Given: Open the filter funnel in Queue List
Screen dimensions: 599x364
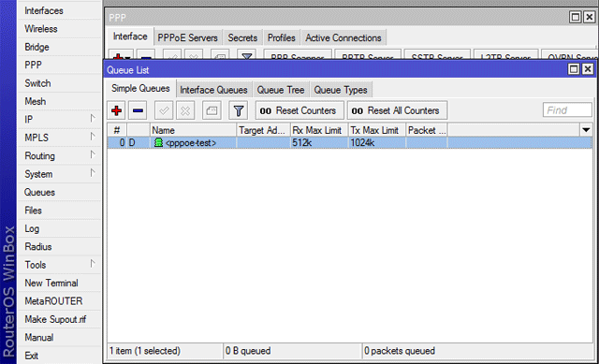Looking at the screenshot, I should click(239, 110).
